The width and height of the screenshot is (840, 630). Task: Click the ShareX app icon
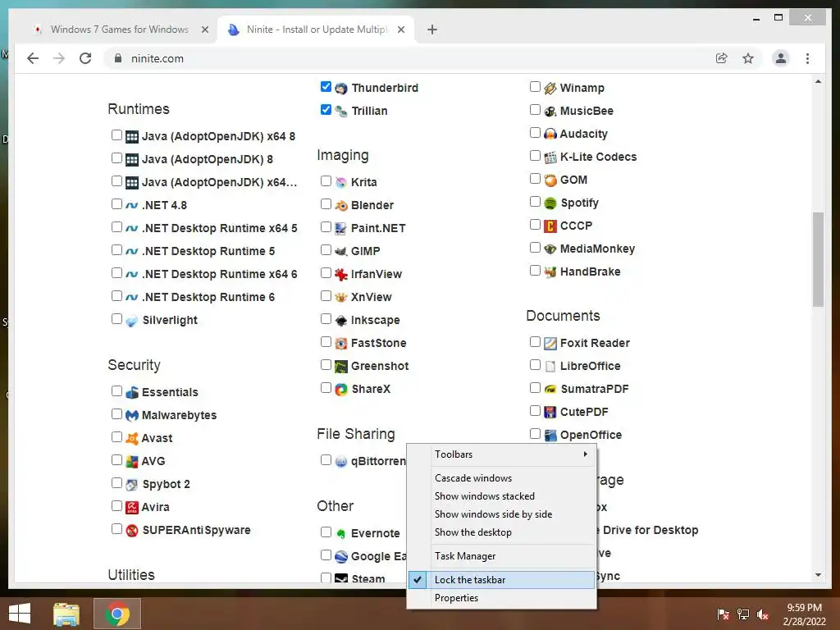coord(341,390)
